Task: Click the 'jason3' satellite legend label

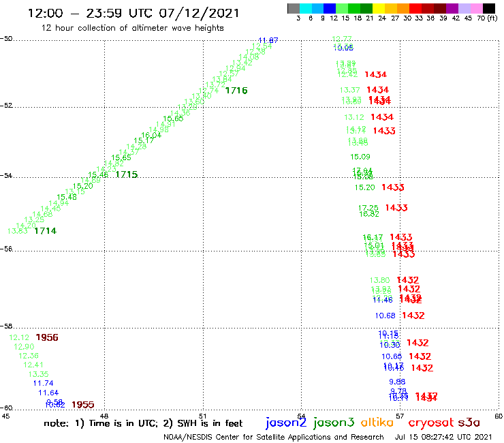Action: [334, 423]
